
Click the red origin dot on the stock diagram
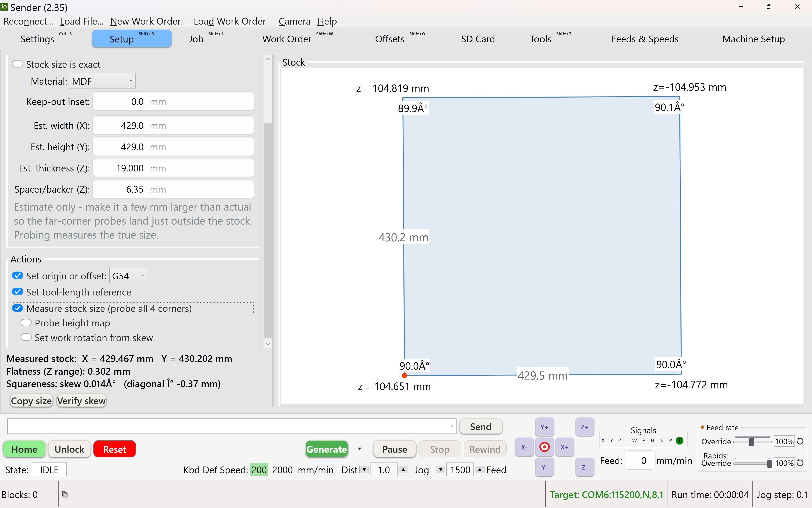tap(404, 375)
